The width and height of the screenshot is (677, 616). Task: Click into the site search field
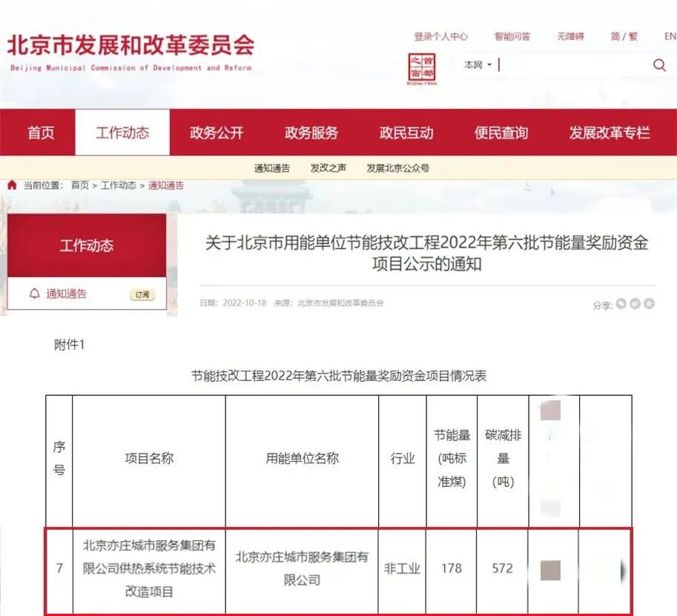574,64
